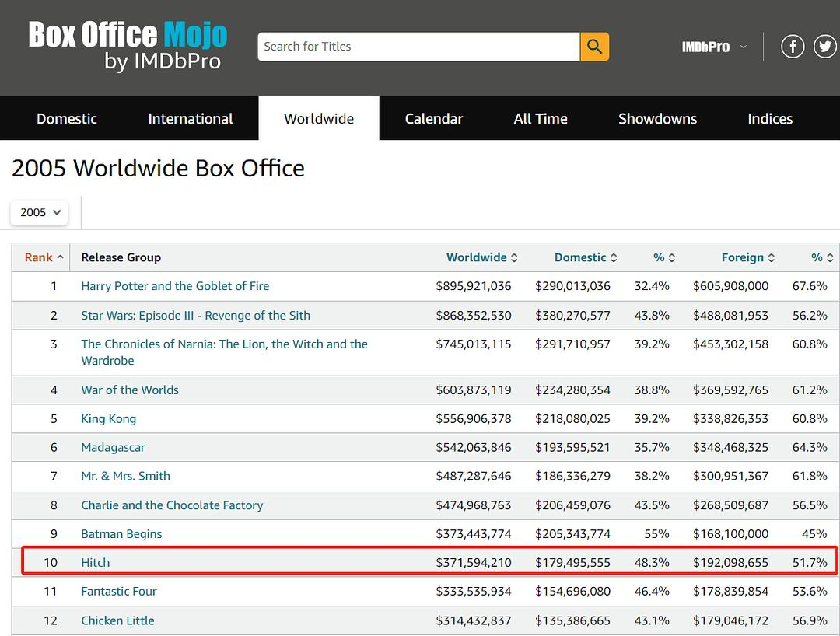Sort by the Rank column header
The height and width of the screenshot is (636, 840).
click(44, 257)
